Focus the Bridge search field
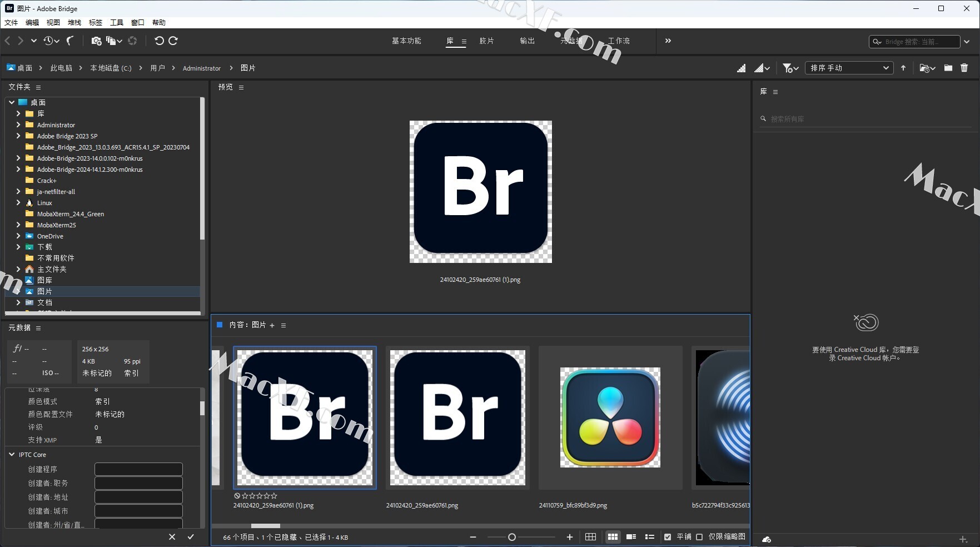Screen dimensions: 980x547 [914, 42]
